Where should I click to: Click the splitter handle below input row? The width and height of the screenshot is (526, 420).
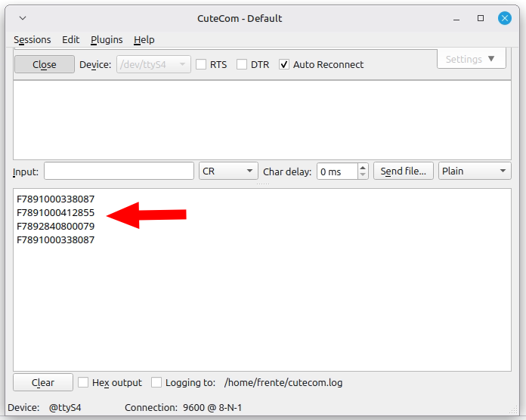(263, 184)
